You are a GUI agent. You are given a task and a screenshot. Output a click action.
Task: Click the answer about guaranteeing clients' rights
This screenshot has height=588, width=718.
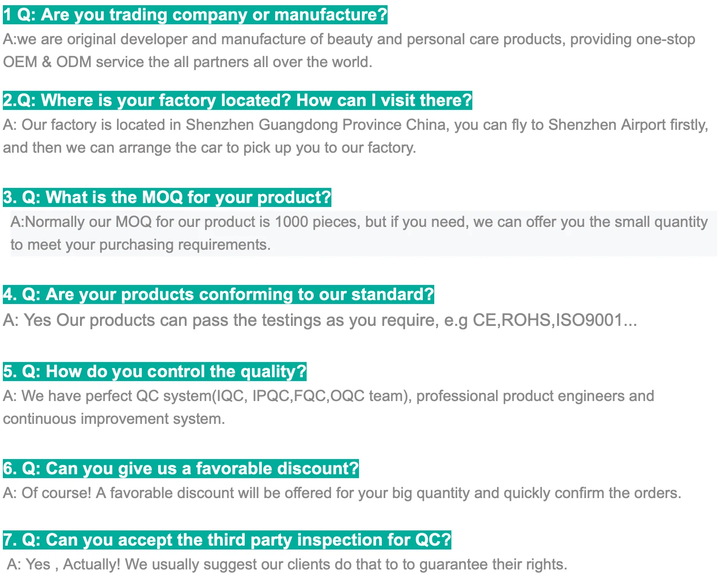[x=287, y=564]
